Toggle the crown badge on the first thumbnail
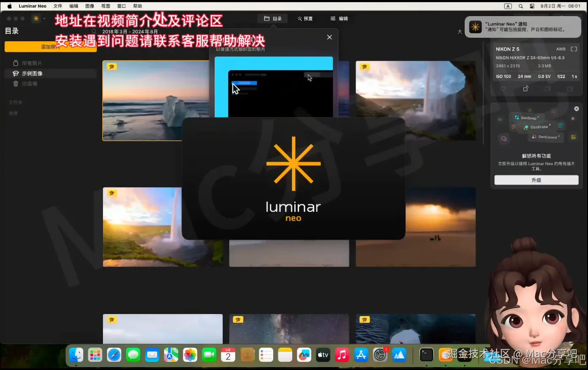The height and width of the screenshot is (370, 588). (x=111, y=66)
